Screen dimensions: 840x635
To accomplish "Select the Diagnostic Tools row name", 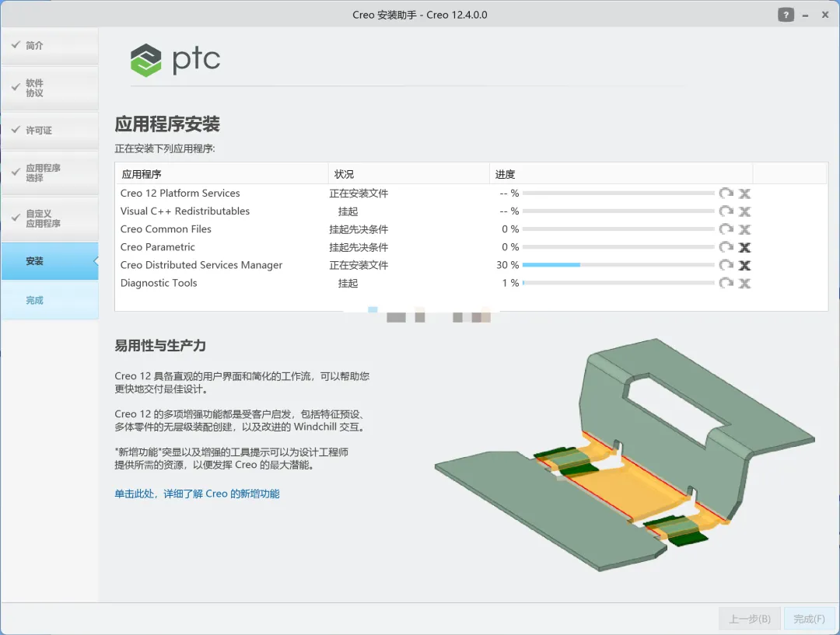I will coord(159,283).
